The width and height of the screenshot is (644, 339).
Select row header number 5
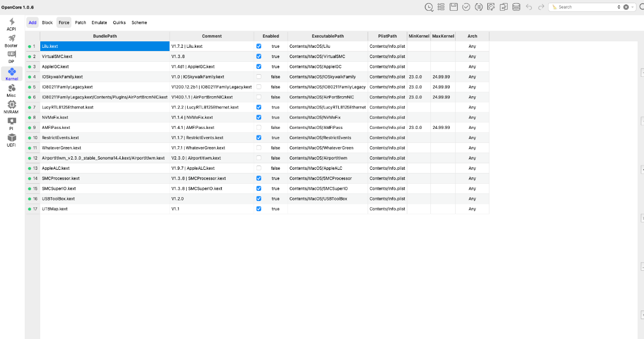coord(33,87)
